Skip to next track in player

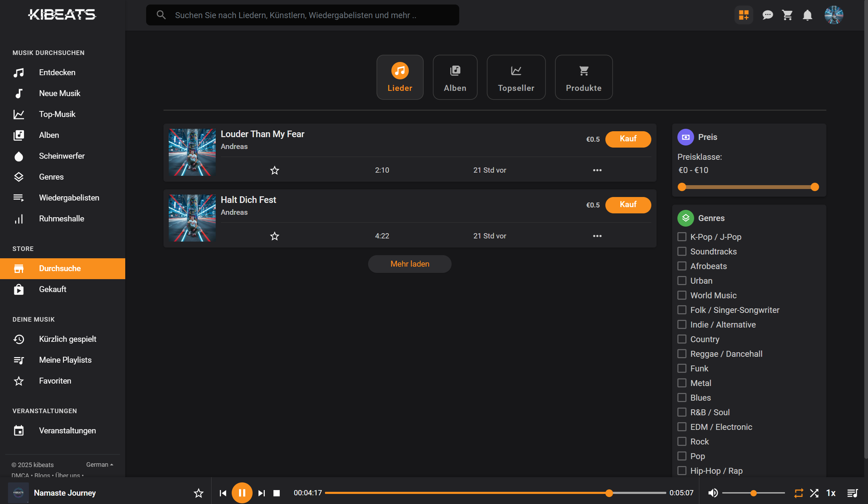[x=261, y=493]
